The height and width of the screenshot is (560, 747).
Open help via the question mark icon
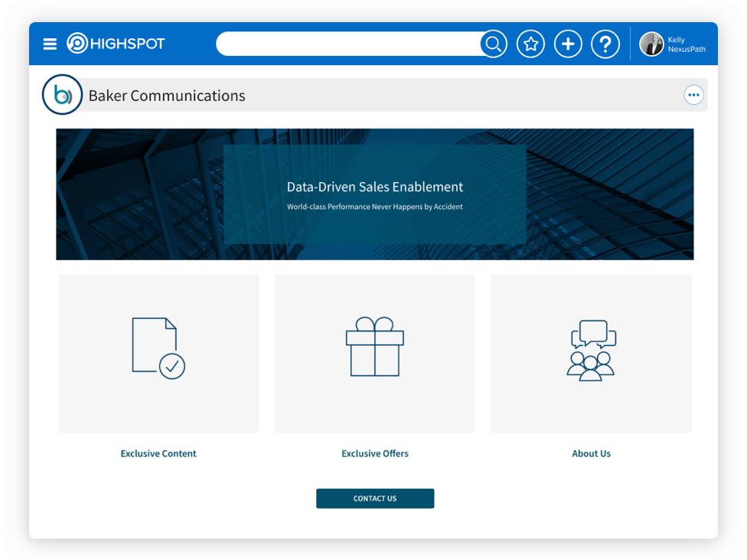click(x=605, y=44)
